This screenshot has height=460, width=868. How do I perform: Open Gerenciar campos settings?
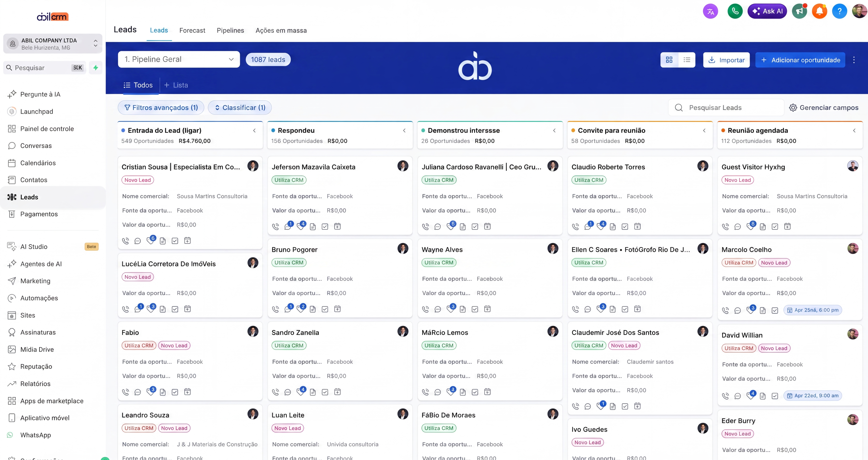(824, 108)
